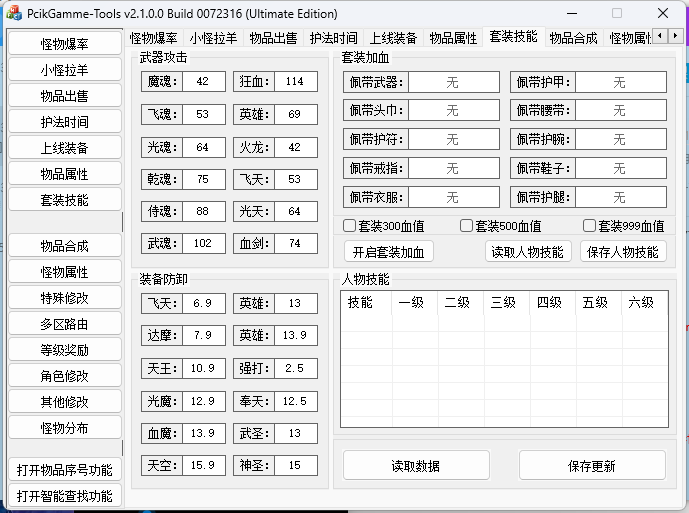Click the 乾魂 value field showing 75
The height and width of the screenshot is (513, 689).
[203, 179]
